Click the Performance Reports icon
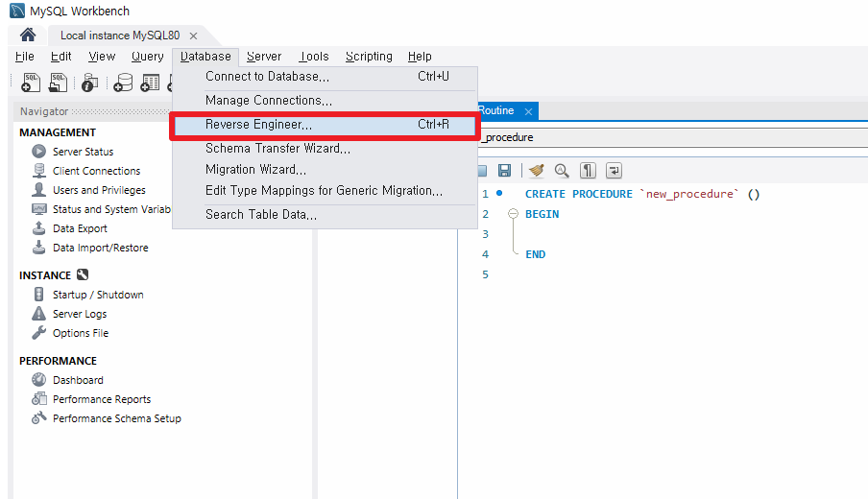The height and width of the screenshot is (499, 868). click(x=38, y=399)
